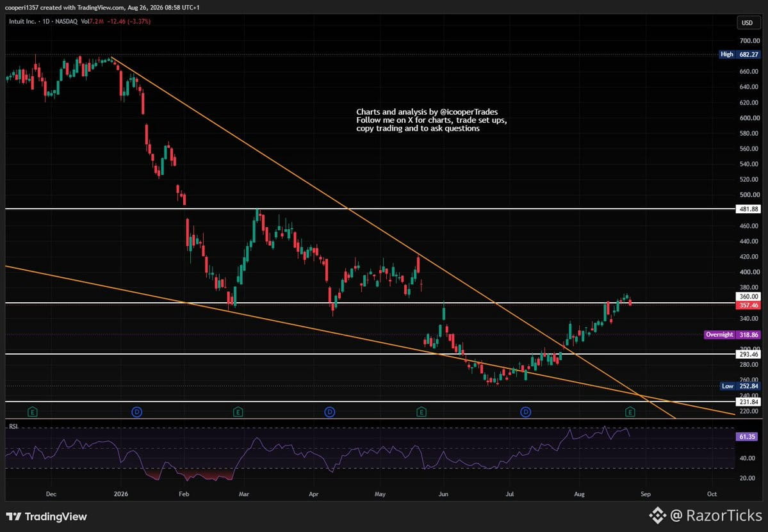Click the 600.00 price axis value
Viewport: 768px width, 532px height.
coord(749,118)
